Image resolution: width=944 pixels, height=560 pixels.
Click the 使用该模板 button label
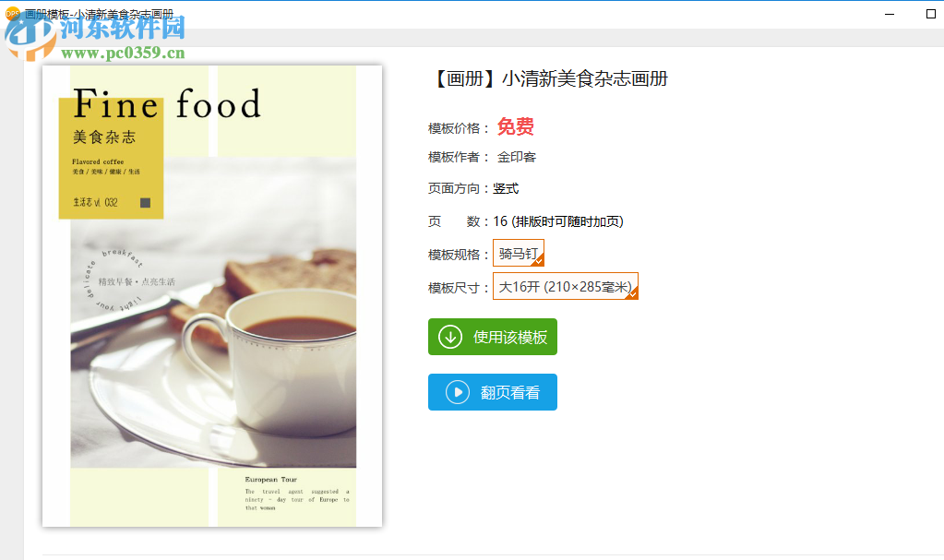point(510,338)
